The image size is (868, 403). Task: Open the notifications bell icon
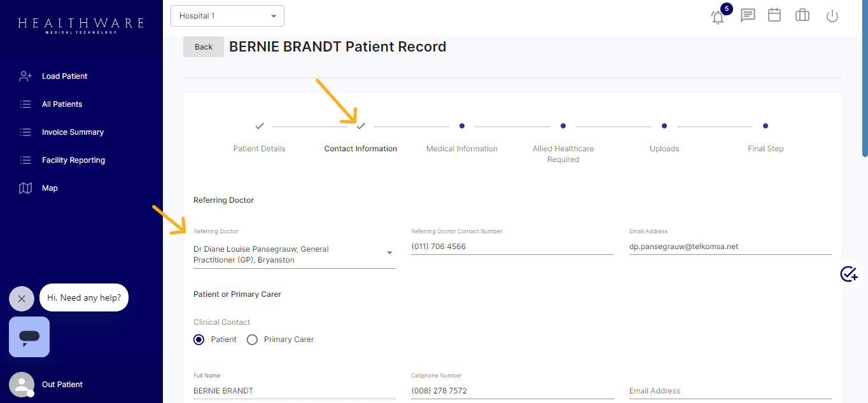click(718, 17)
